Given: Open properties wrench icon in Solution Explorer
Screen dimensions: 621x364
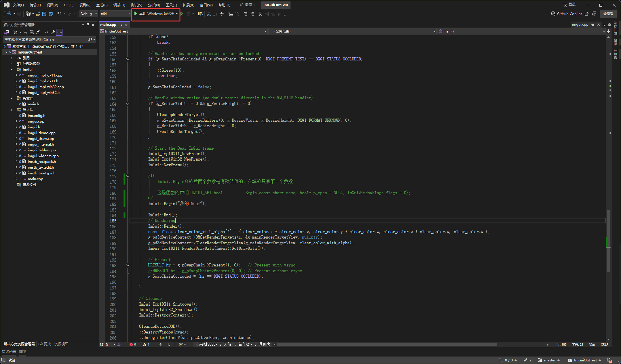Looking at the screenshot, I should tap(53, 32).
